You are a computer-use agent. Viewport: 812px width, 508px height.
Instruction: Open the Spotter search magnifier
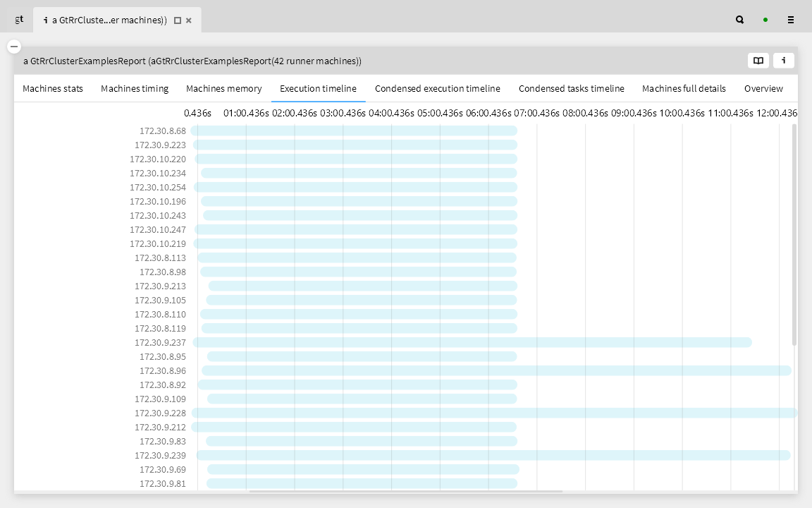pyautogui.click(x=740, y=20)
